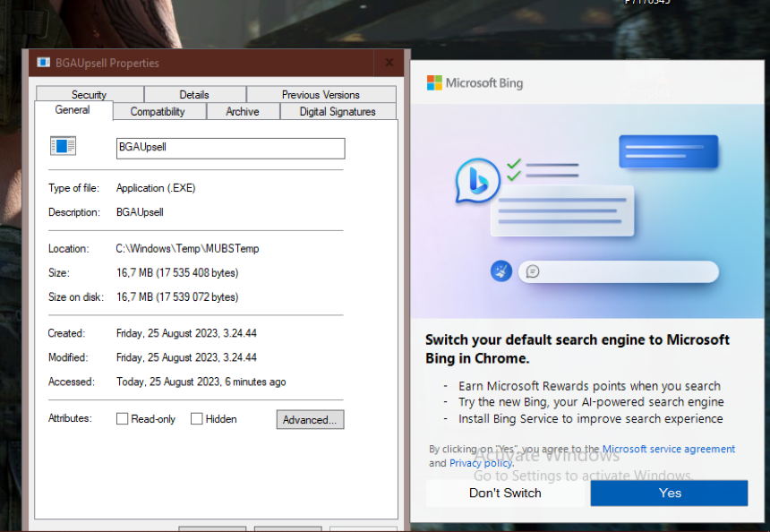
Task: Click the Modified date value text
Action: pyautogui.click(x=186, y=357)
